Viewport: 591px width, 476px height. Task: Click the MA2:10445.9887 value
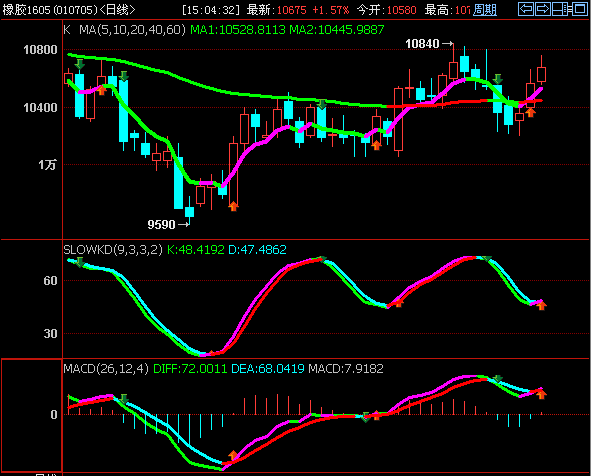337,29
